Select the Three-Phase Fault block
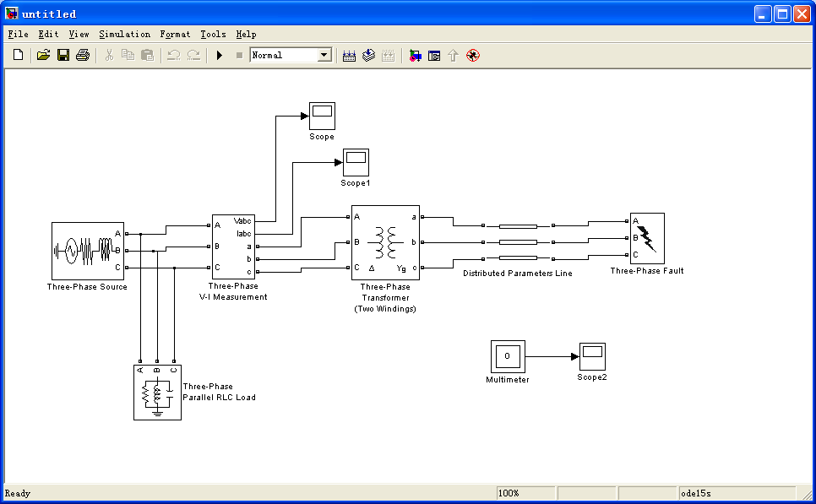The height and width of the screenshot is (504, 816). pyautogui.click(x=646, y=238)
